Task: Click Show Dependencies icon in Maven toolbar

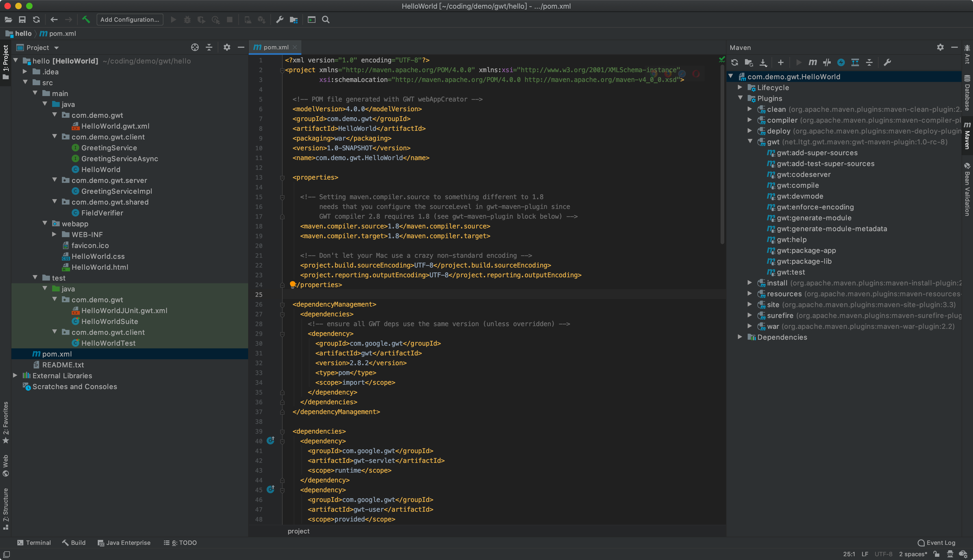Action: pyautogui.click(x=855, y=62)
